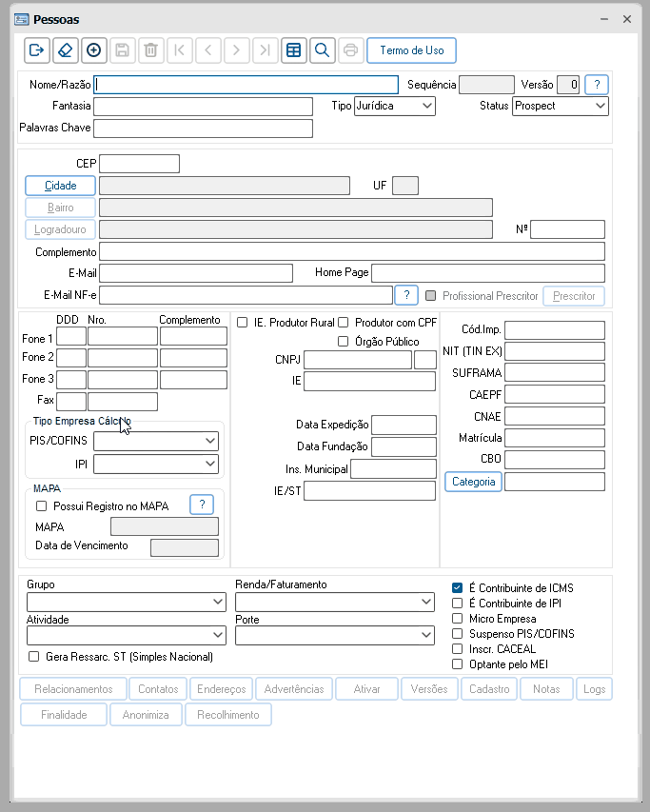Click the SUFRAMA input field

[555, 373]
